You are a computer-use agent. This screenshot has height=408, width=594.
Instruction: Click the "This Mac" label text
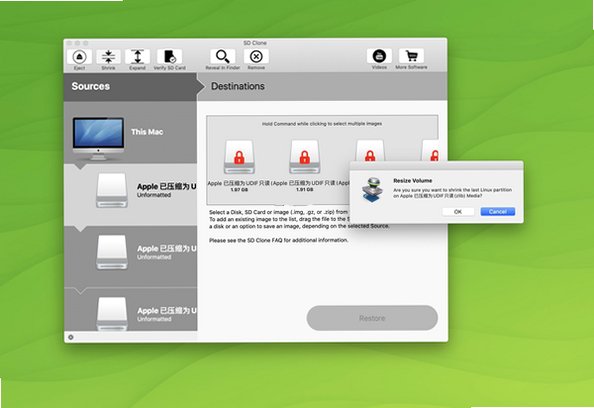point(147,132)
